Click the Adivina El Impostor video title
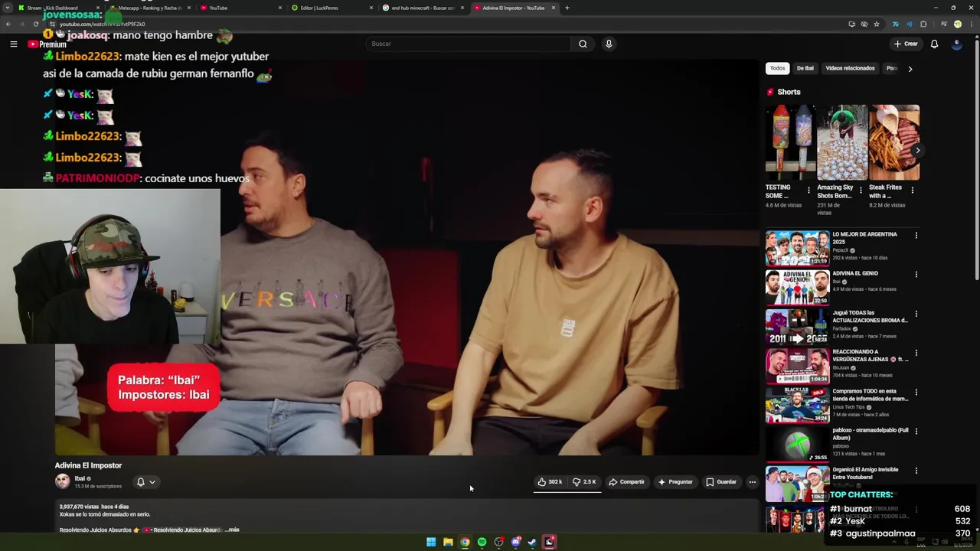The image size is (980, 551). click(88, 465)
